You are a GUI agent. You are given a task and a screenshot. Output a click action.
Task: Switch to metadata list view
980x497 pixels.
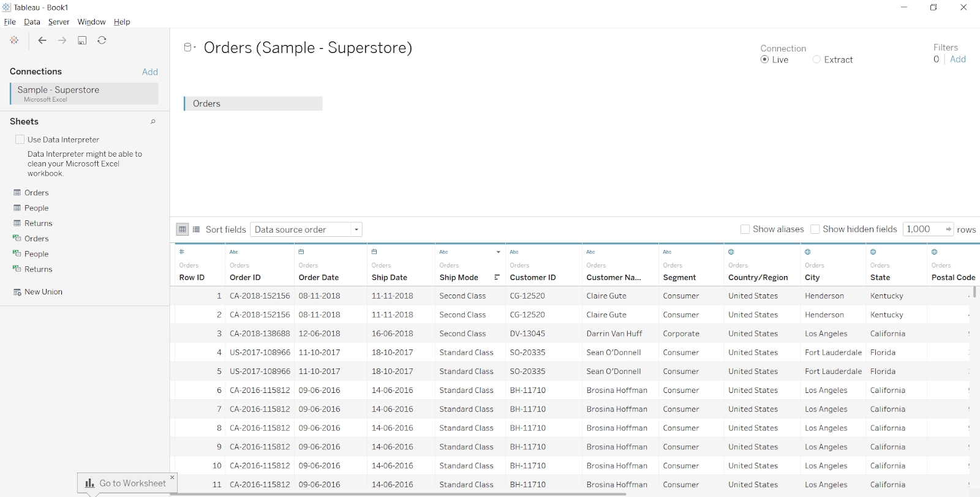(197, 230)
